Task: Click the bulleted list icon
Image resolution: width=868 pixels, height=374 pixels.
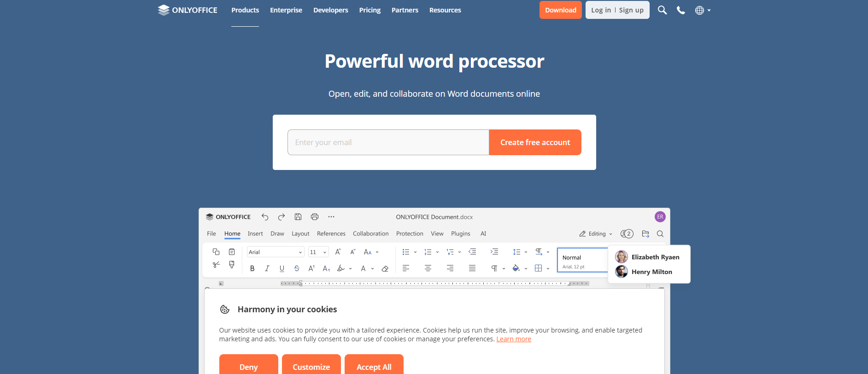Action: (406, 252)
